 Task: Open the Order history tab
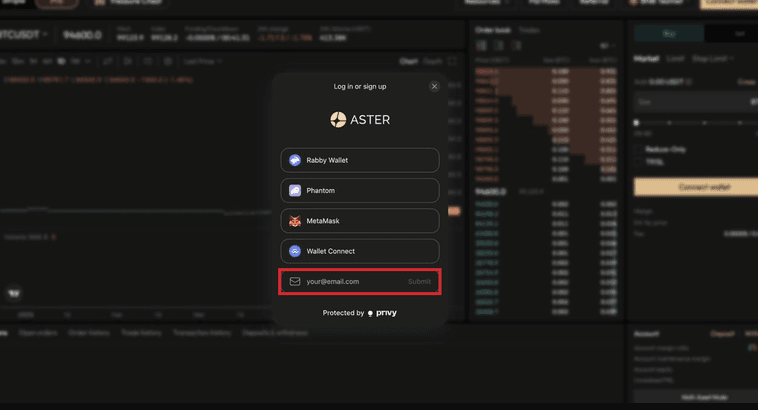tap(89, 333)
